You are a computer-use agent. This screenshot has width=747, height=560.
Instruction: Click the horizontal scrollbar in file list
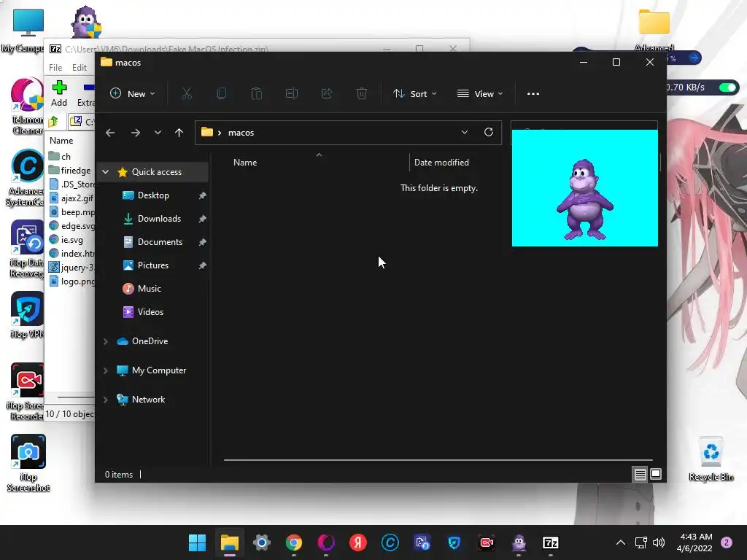click(438, 460)
